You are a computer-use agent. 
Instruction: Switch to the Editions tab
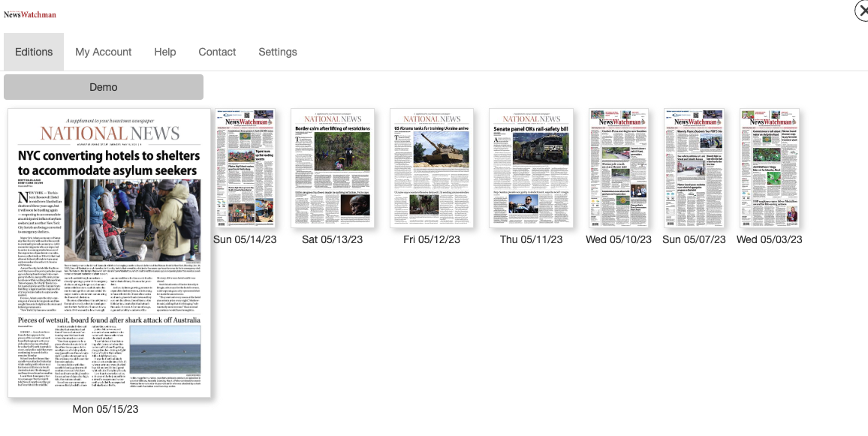(34, 52)
